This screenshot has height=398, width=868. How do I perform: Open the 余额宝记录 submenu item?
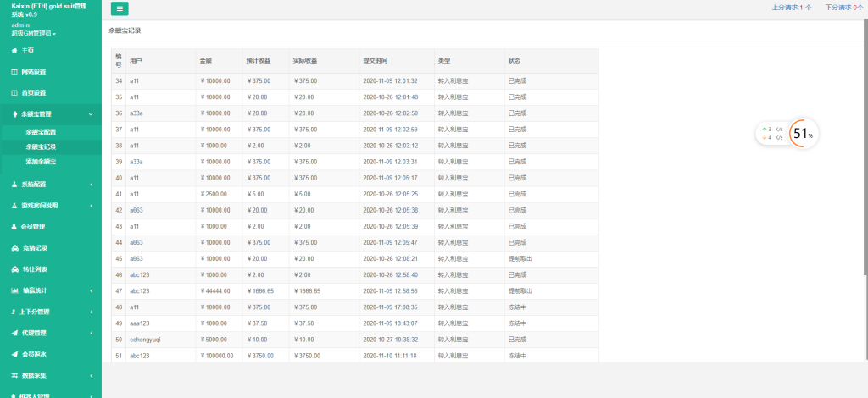(41, 146)
